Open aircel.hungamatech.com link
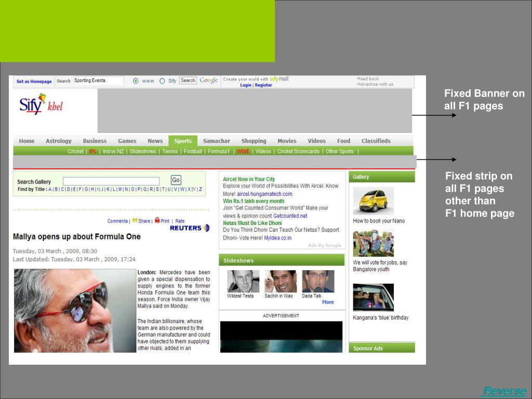This screenshot has width=532, height=399. coord(264,194)
